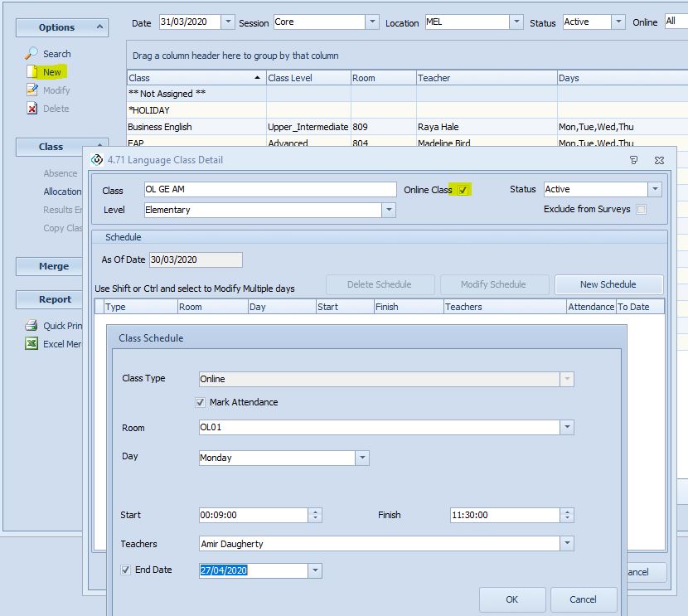Image resolution: width=688 pixels, height=616 pixels.
Task: Collapse the Options panel header
Action: tap(99, 27)
